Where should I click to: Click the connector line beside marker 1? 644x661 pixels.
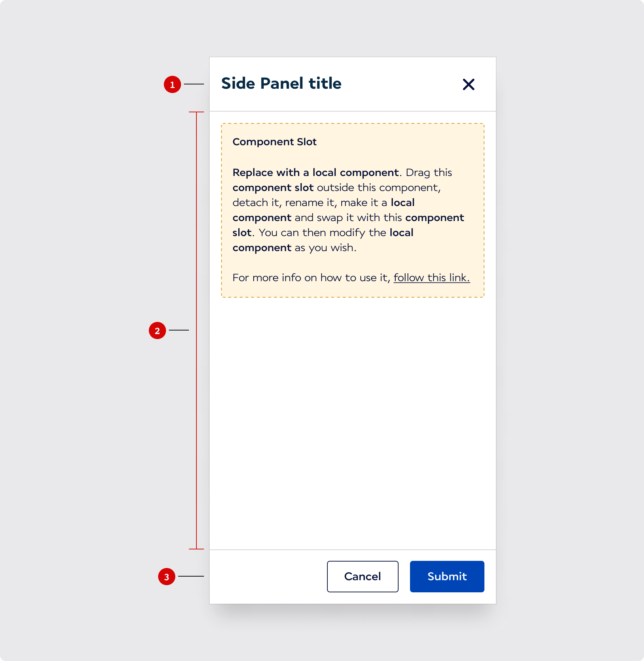[194, 84]
